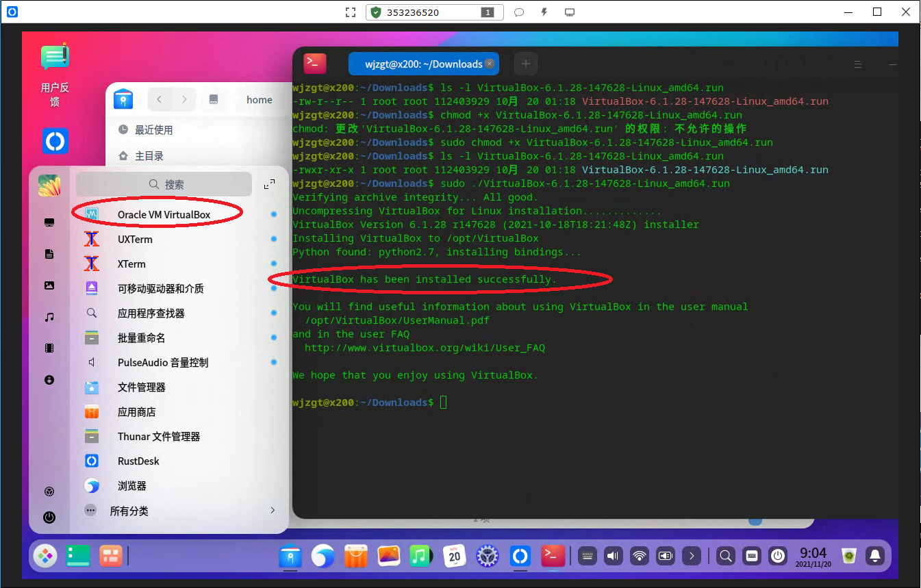Close the wjzgt@x200 terminal tab
921x588 pixels.
(490, 64)
